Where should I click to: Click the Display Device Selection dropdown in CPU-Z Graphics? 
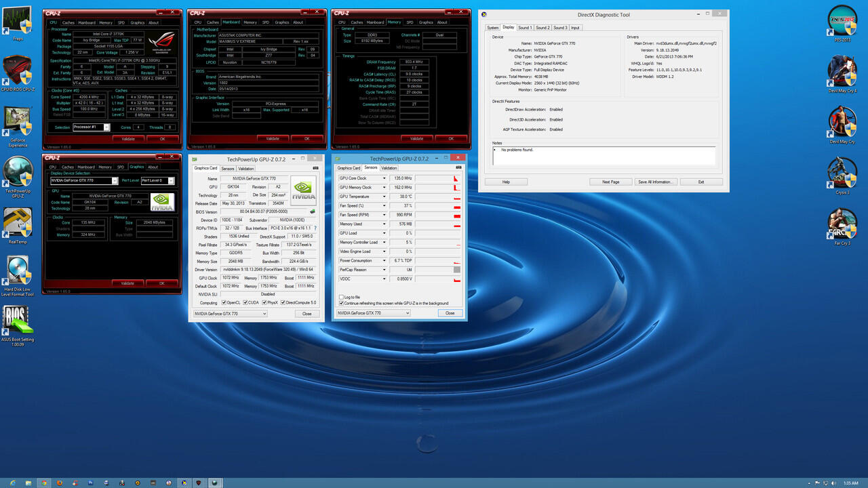[84, 180]
